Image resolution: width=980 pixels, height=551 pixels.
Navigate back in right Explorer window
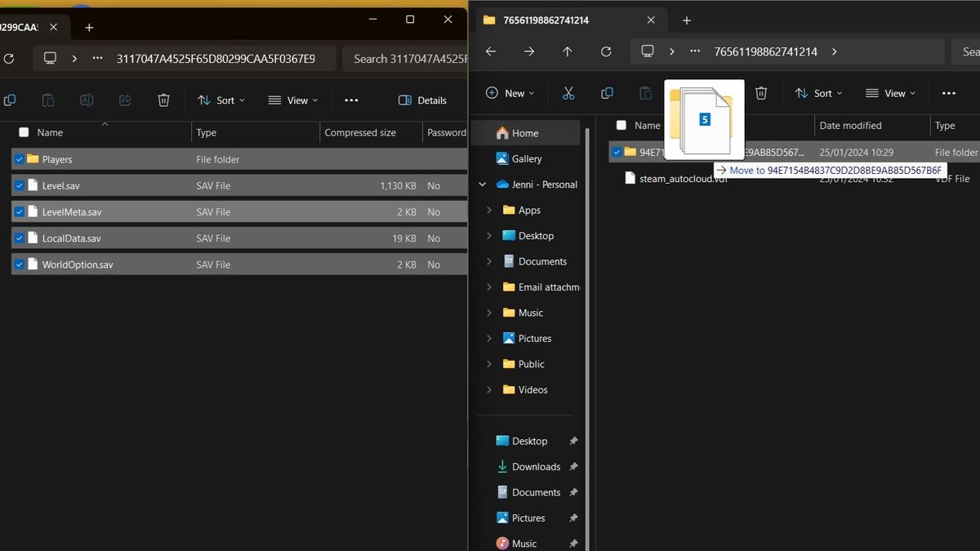(491, 51)
